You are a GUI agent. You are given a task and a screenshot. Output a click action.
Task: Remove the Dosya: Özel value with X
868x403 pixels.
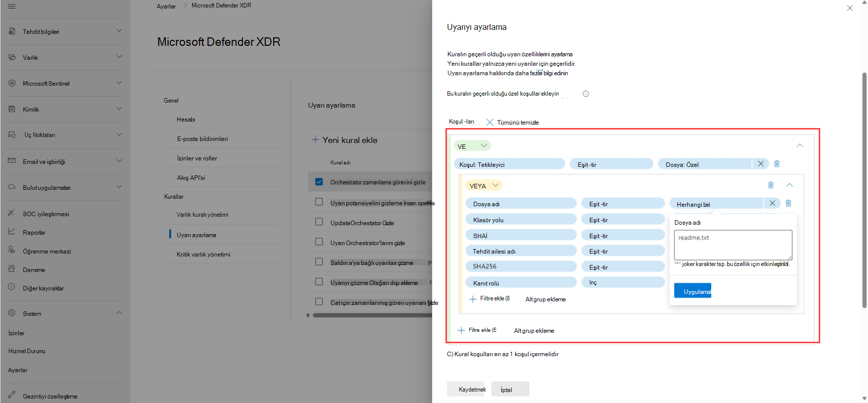(760, 164)
